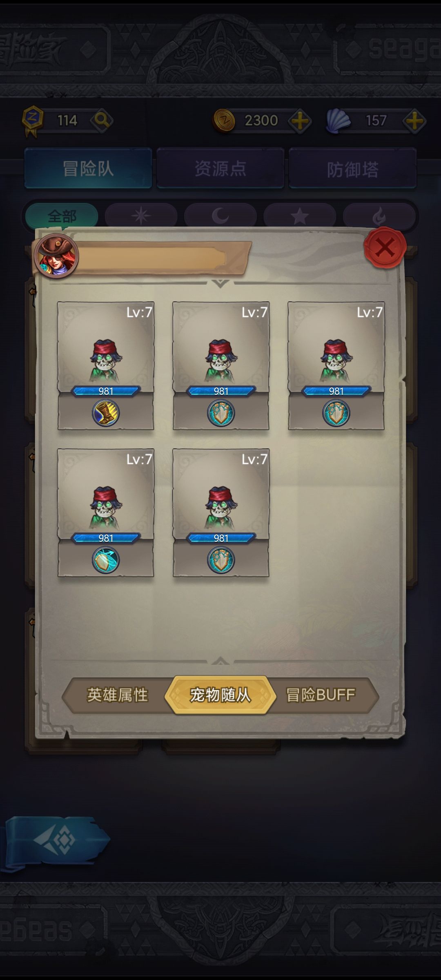Tap the red-haired pirate hero avatar
Viewport: 441px width, 980px height.
[x=56, y=256]
